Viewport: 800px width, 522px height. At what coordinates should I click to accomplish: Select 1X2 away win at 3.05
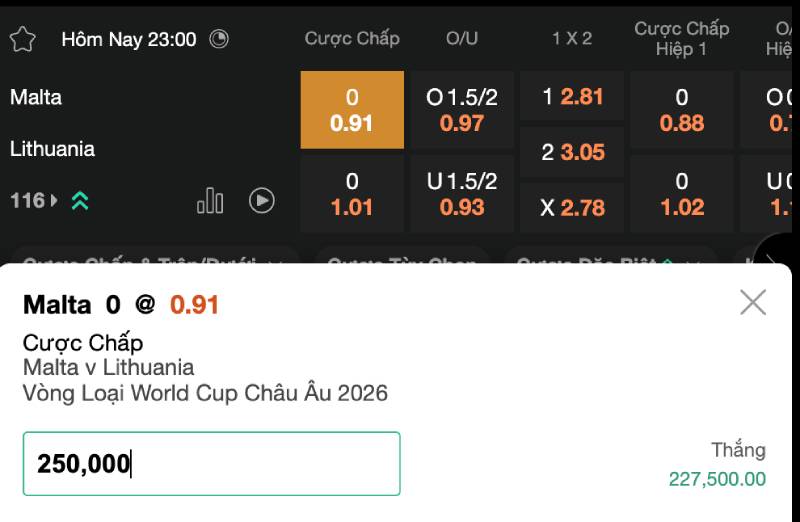[x=572, y=152]
